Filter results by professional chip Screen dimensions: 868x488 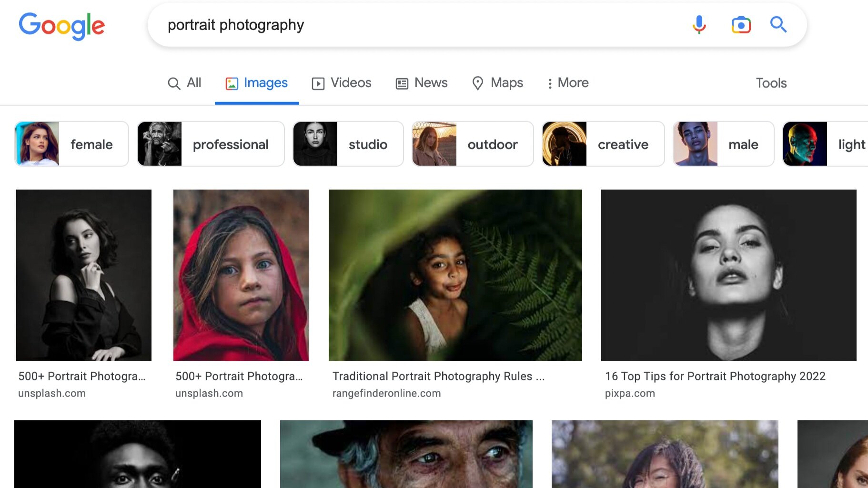coord(211,144)
